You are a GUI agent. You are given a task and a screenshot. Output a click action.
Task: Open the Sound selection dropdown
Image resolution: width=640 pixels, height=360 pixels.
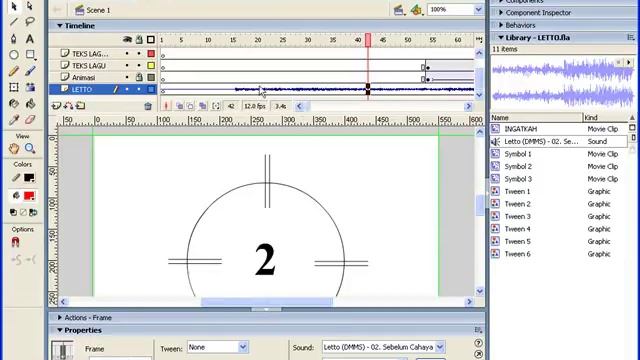coord(440,347)
